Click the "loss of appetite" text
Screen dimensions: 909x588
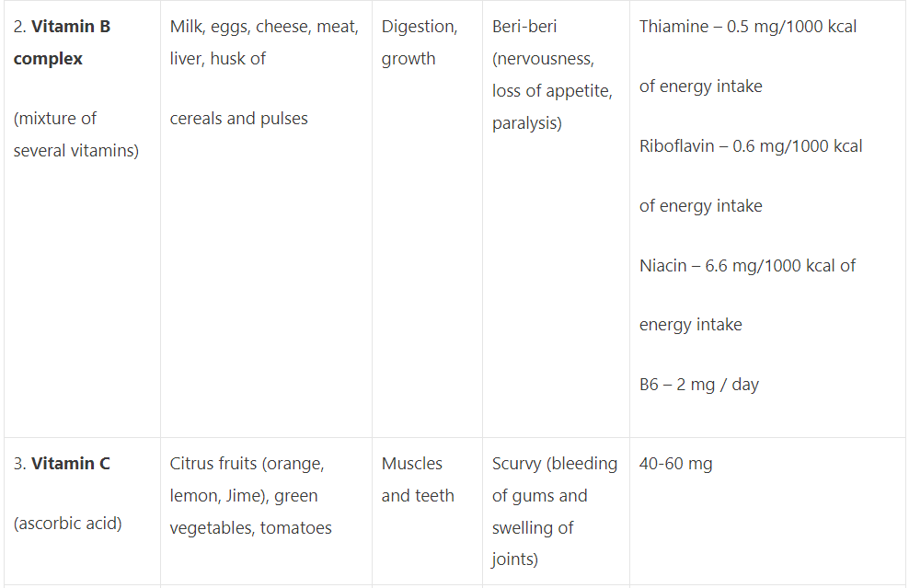point(551,91)
